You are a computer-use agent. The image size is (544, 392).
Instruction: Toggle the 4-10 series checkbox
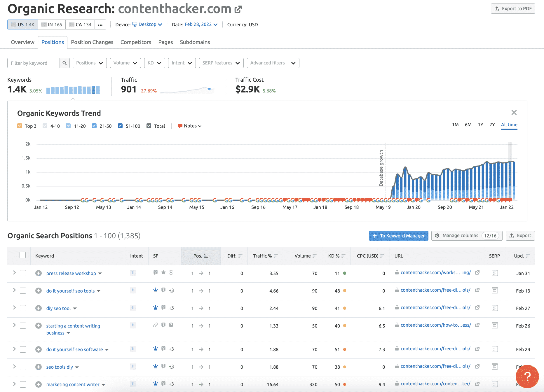[x=45, y=126]
